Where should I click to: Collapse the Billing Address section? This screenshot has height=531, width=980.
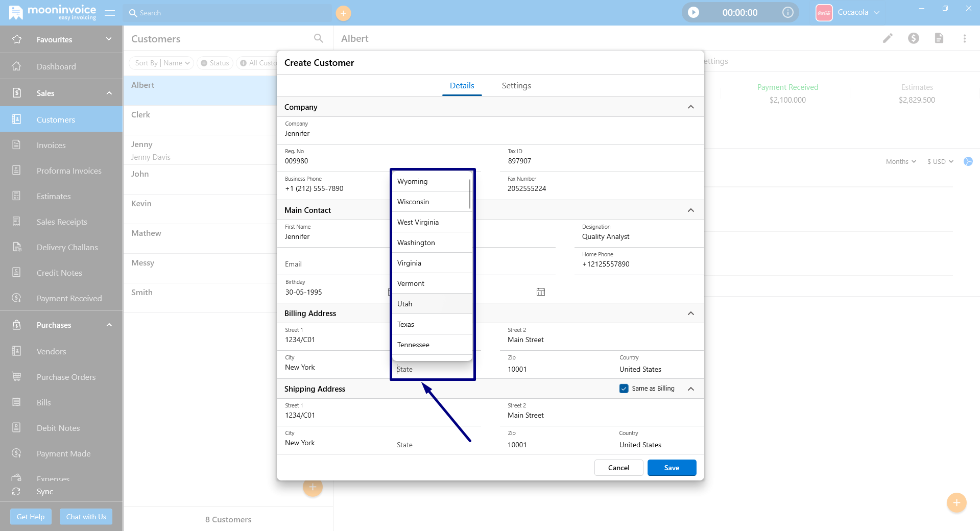[x=691, y=313]
